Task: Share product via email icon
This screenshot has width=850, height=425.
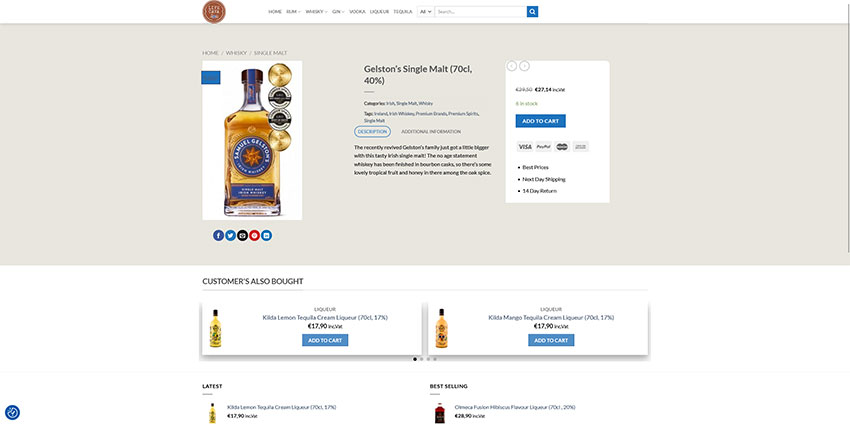Action: 242,235
